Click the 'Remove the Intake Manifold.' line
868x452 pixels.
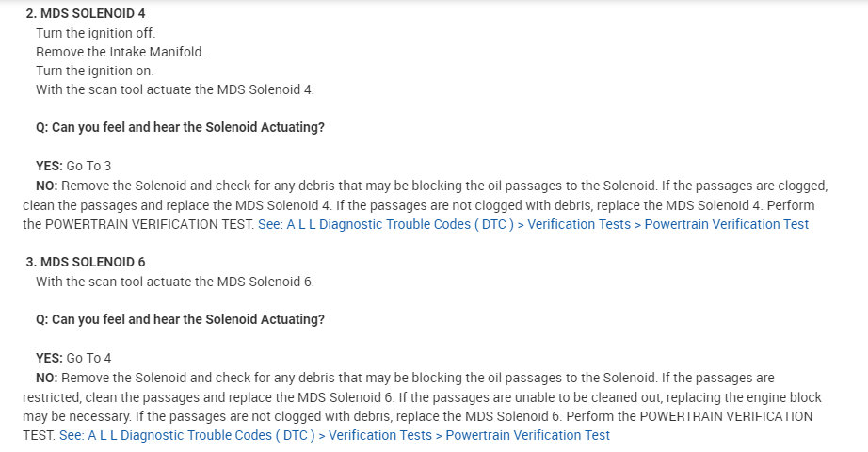pos(120,52)
